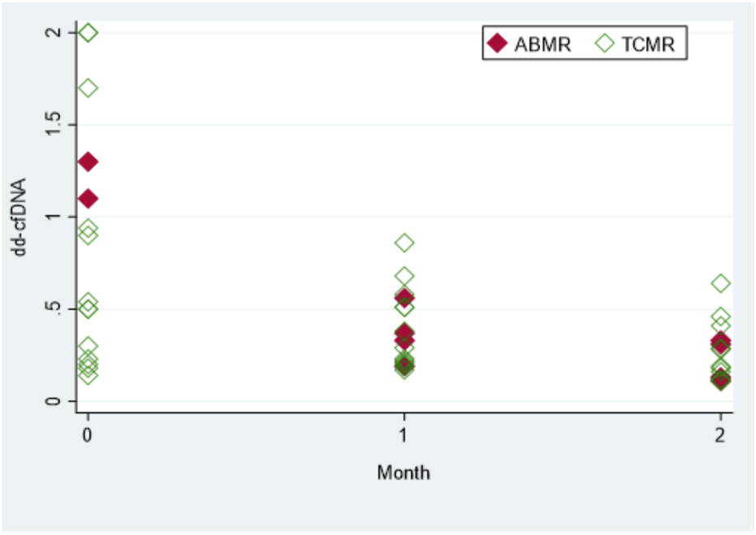Click the highest TCMR diamond at month 1
The height and width of the screenshot is (535, 756).
coord(404,243)
